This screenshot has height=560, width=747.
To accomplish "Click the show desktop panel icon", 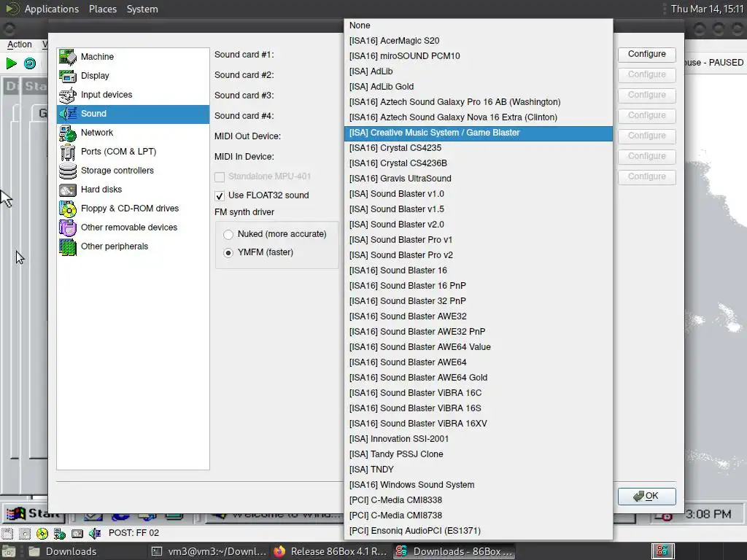I will tap(9, 551).
